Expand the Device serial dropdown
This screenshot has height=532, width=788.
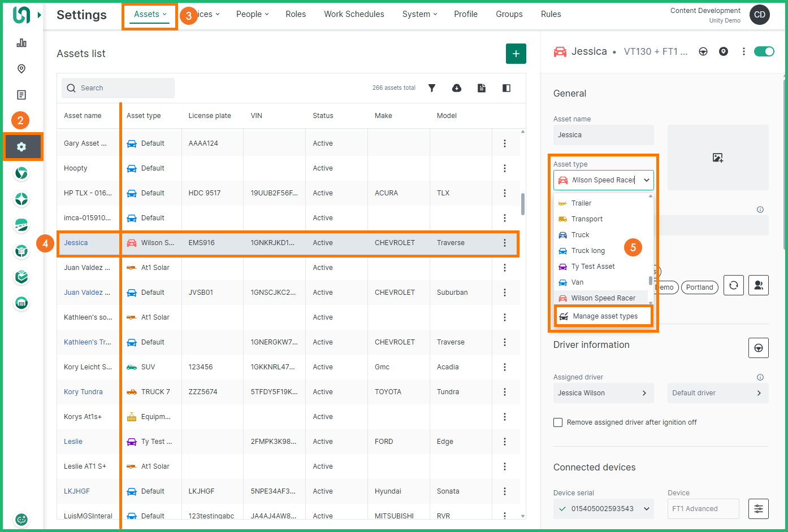[646, 509]
